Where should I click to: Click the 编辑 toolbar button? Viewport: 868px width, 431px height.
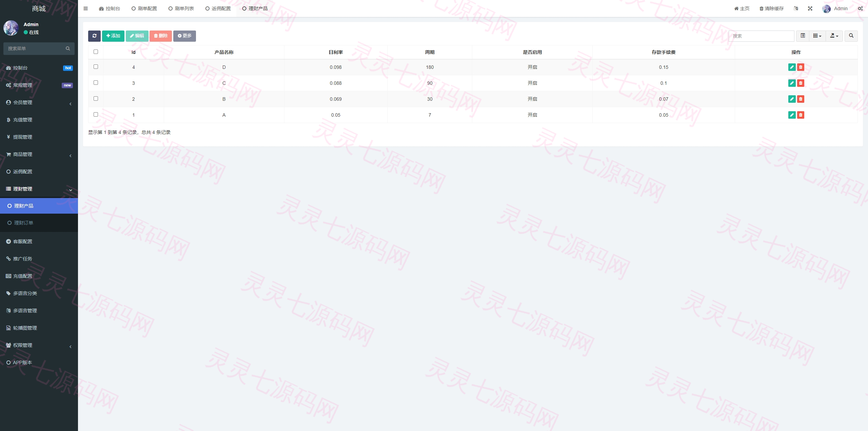point(137,36)
